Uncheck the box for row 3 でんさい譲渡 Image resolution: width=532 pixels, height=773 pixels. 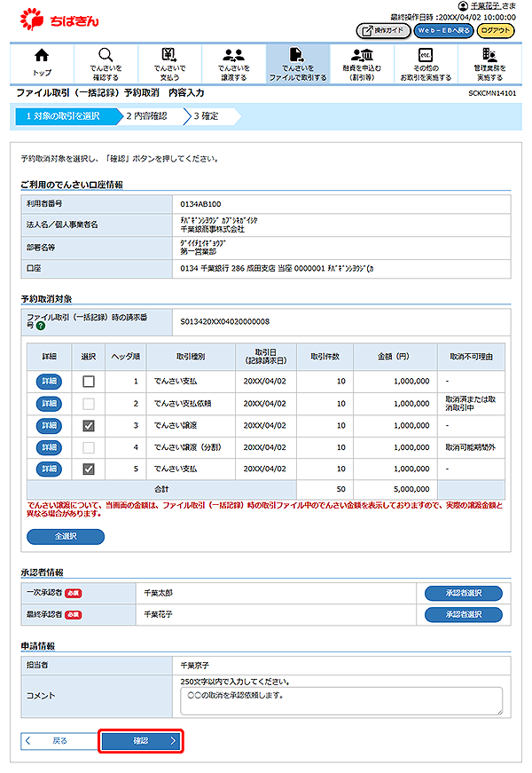[89, 425]
